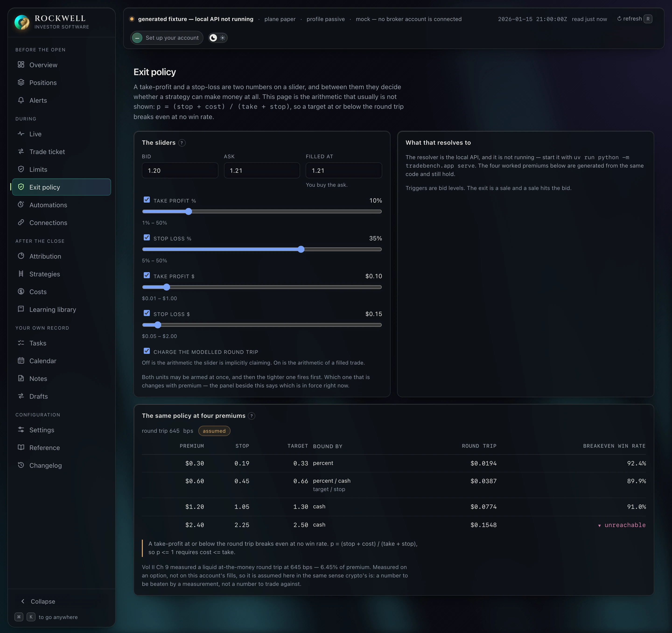The width and height of the screenshot is (672, 633).
Task: Click the Limits shield icon
Action: (21, 169)
